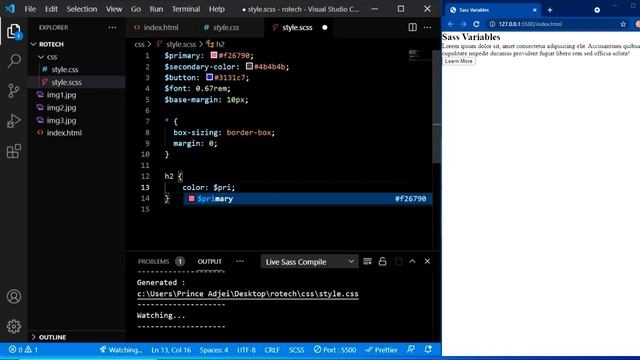Open Run and Debug view
Screen dimensions: 640x360
tap(13, 121)
